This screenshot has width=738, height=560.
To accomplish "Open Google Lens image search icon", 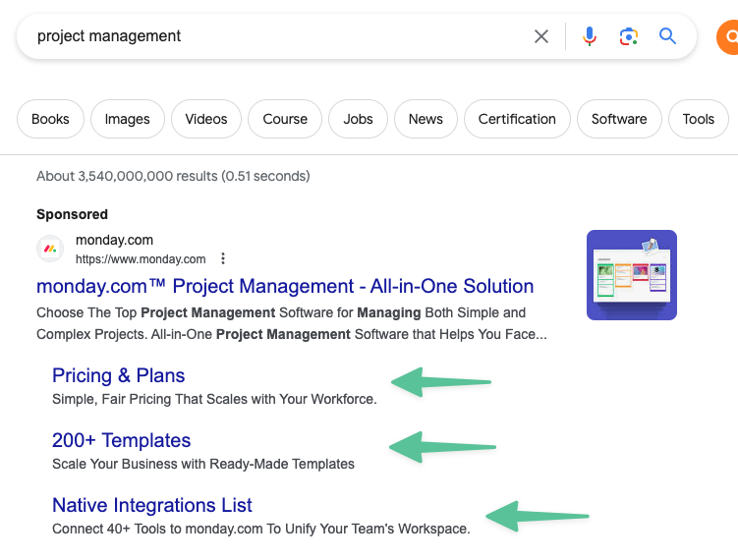I will pos(628,36).
